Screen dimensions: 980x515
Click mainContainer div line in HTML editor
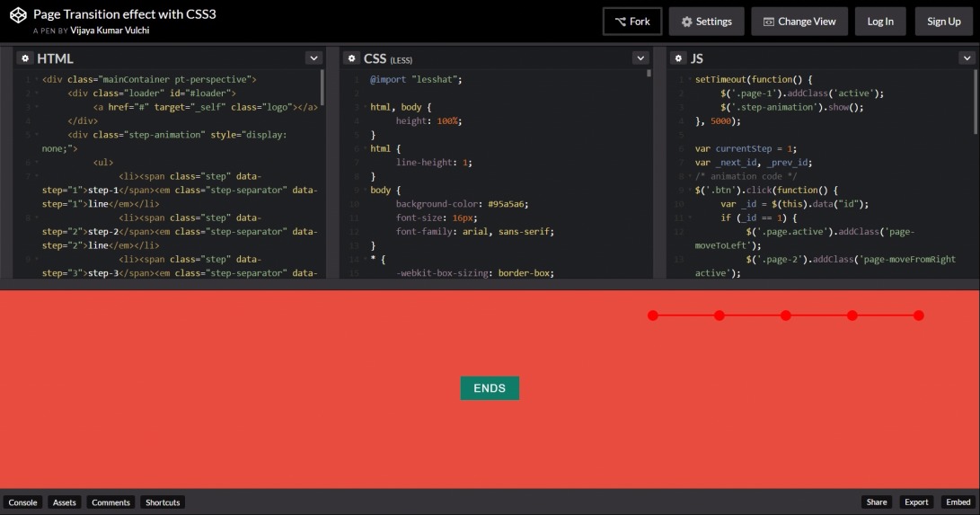coord(149,79)
